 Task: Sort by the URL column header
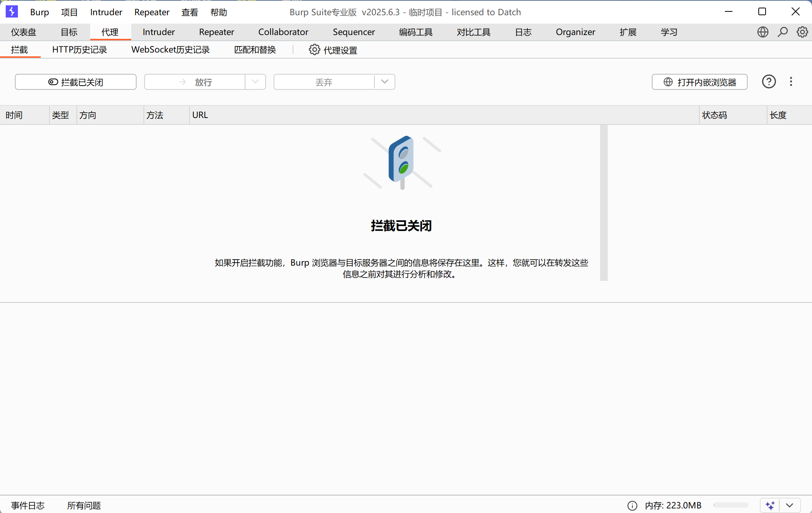200,115
